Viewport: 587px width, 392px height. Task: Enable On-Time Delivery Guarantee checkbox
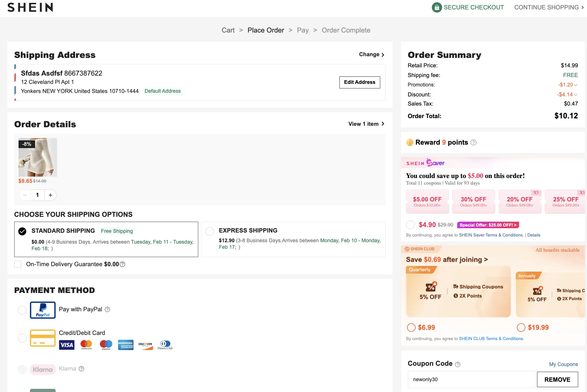(x=18, y=264)
